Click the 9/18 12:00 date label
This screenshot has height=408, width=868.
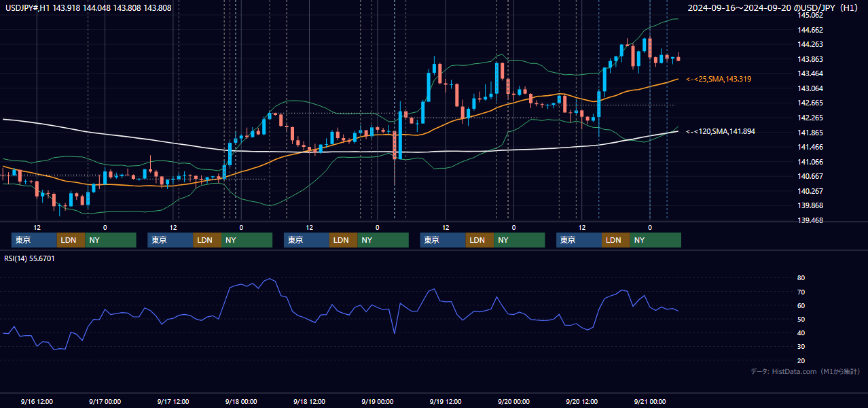tap(309, 401)
